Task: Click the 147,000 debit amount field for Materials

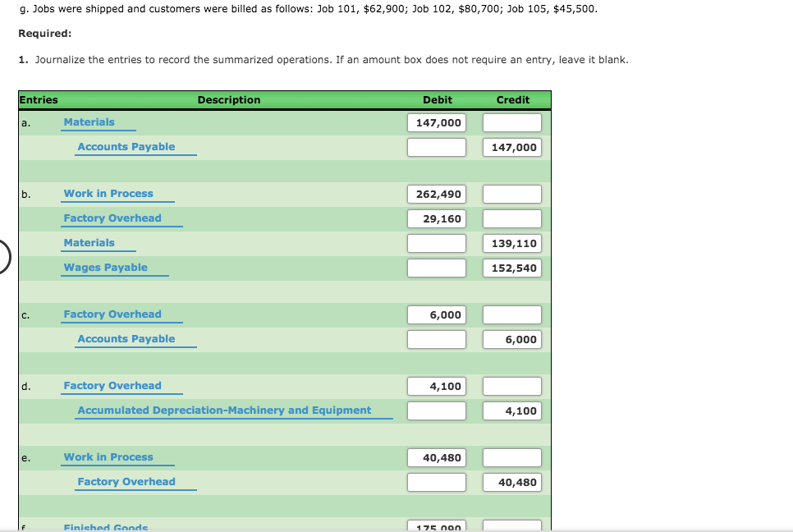Action: pos(437,122)
